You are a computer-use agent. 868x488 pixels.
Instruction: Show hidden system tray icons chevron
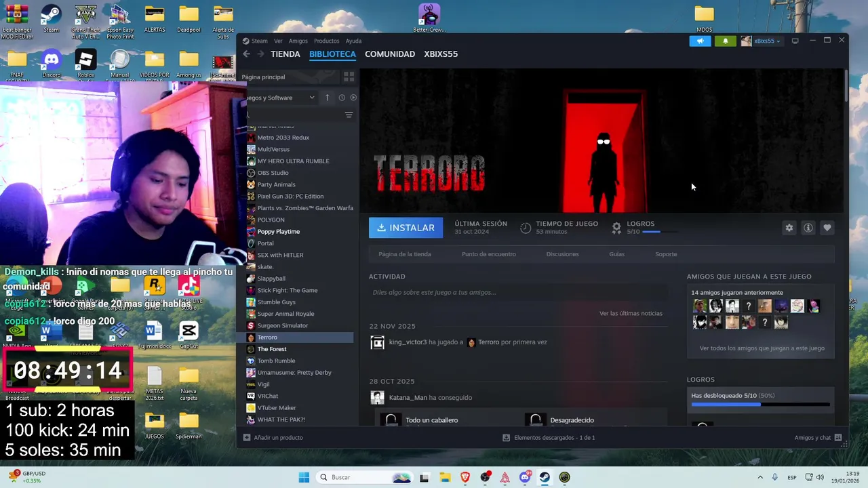[x=759, y=477]
